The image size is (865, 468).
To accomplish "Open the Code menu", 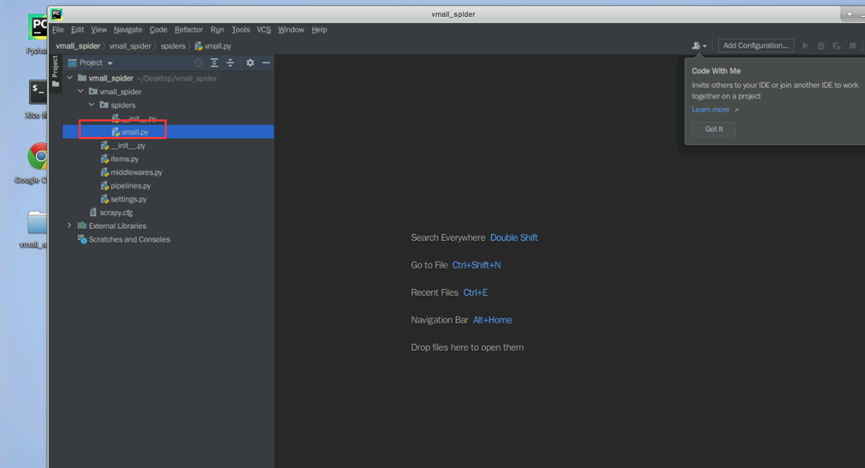I will (x=158, y=30).
